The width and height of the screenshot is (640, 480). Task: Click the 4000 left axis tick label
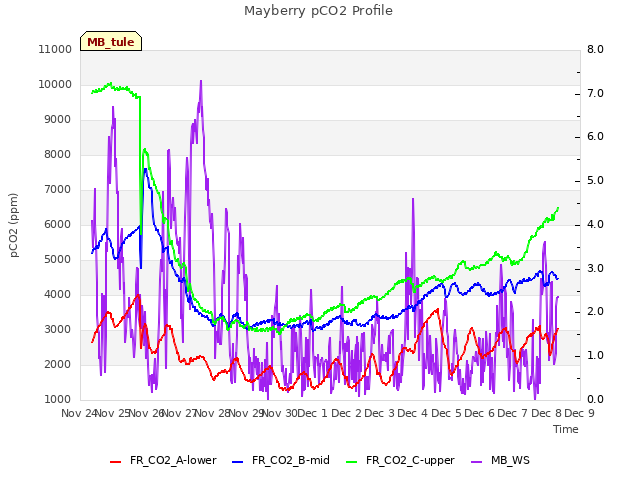(x=57, y=294)
